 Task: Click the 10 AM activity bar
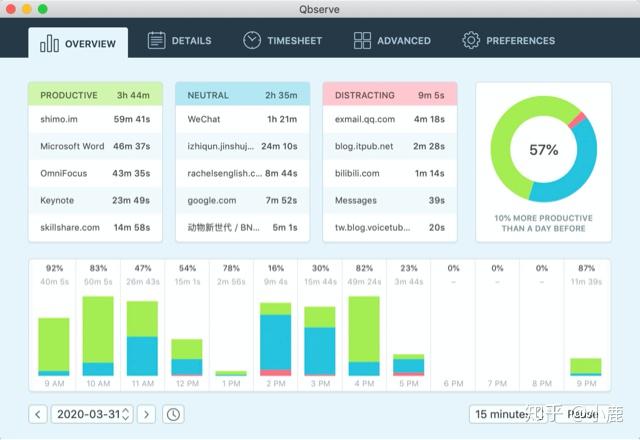(x=98, y=336)
